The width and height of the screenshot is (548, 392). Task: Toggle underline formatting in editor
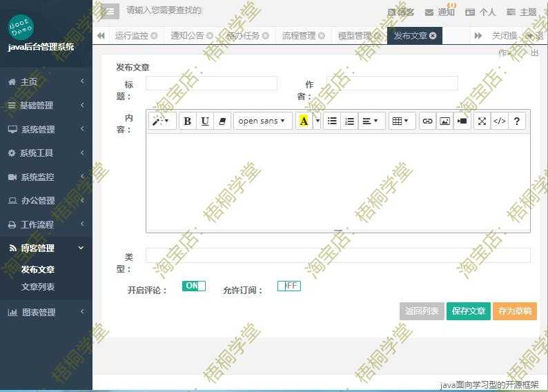click(x=205, y=121)
